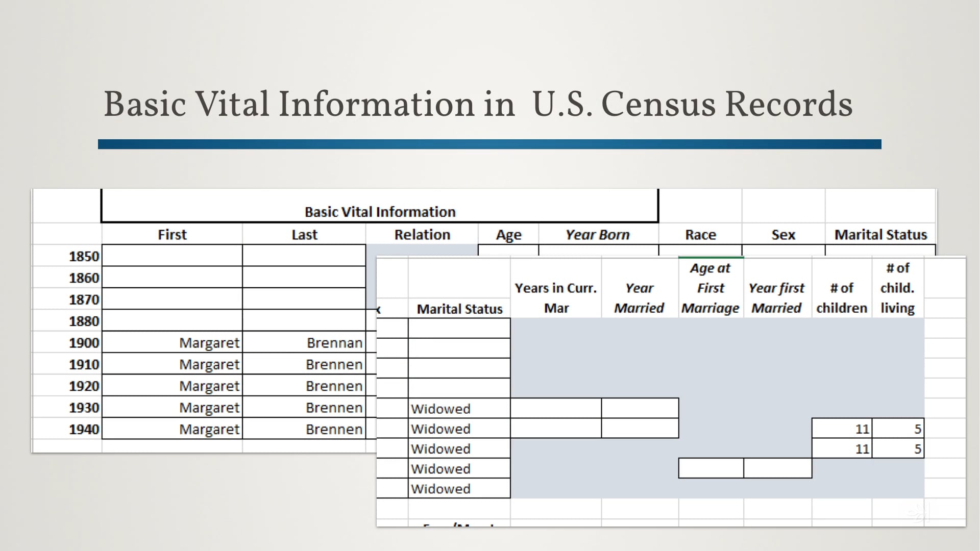Select the Basic Vital Information merged header
This screenshot has width=980, height=551.
380,211
